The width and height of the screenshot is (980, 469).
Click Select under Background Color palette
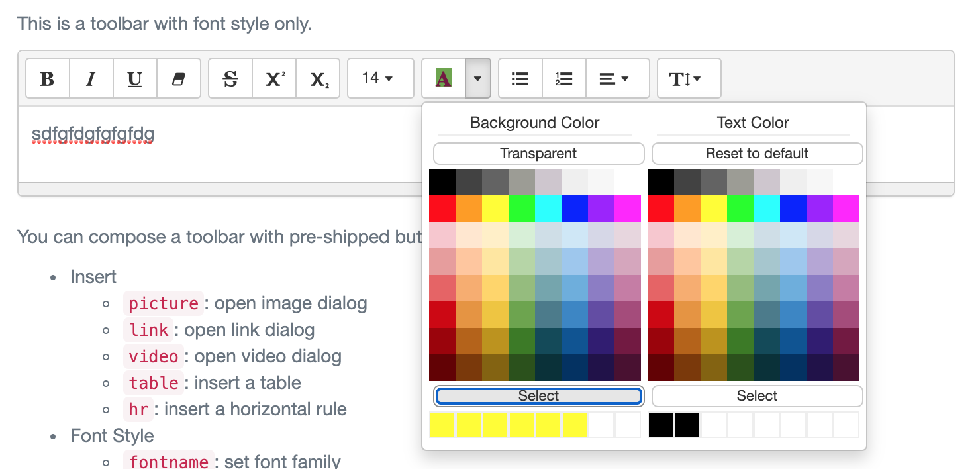point(538,396)
